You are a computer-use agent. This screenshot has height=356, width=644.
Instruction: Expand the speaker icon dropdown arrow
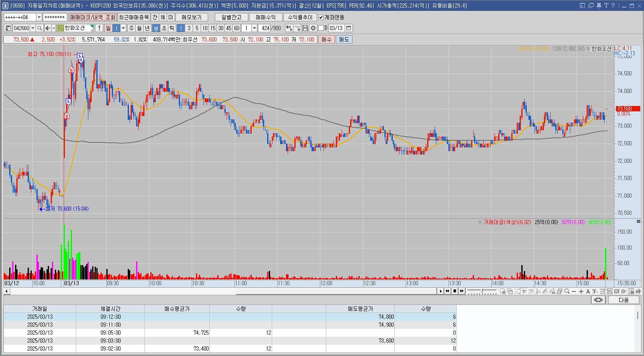coord(54,28)
